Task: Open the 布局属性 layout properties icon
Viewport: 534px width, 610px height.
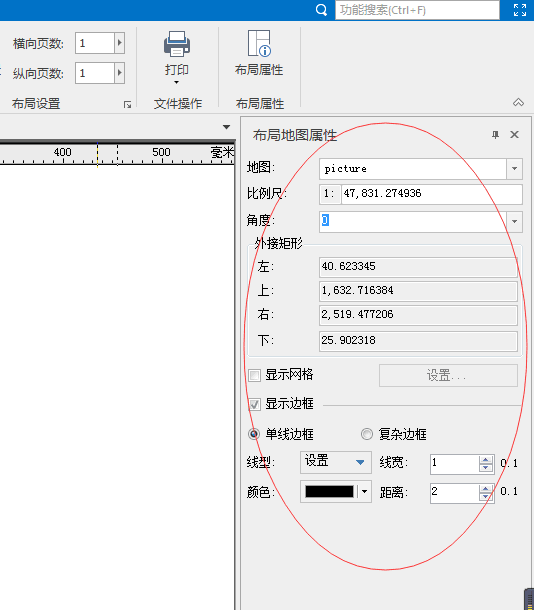Action: coord(259,43)
